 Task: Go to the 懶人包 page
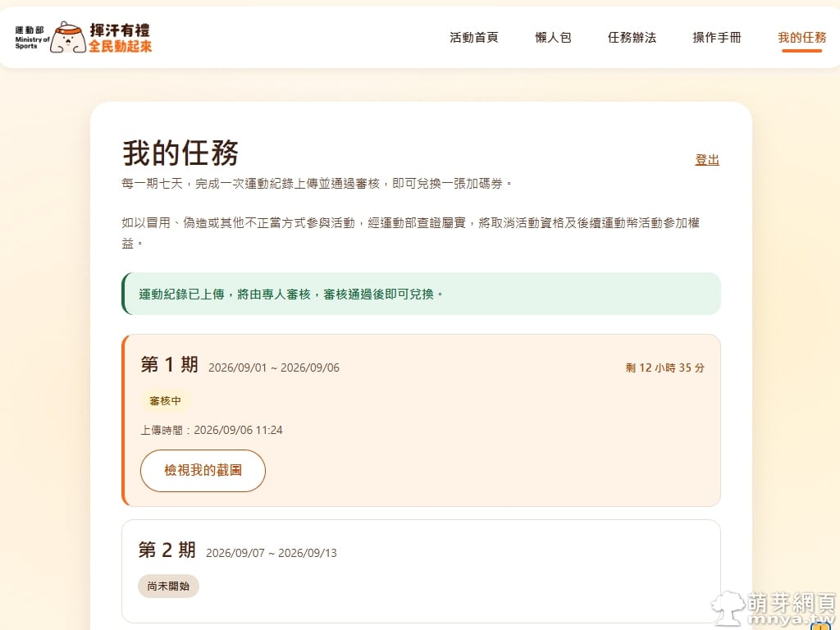pos(553,38)
